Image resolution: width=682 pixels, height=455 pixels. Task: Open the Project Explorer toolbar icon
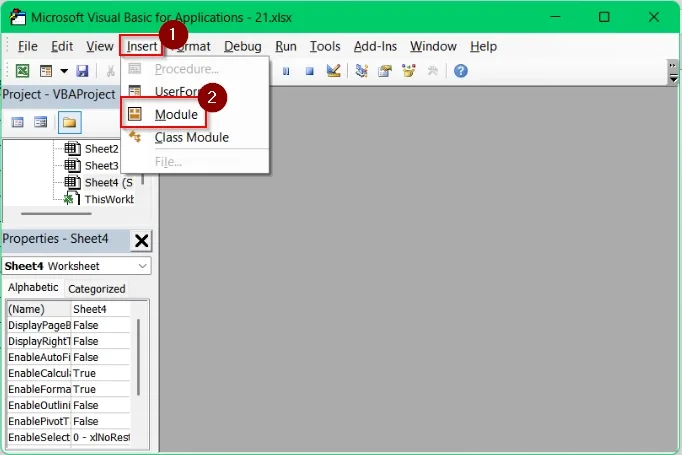361,70
